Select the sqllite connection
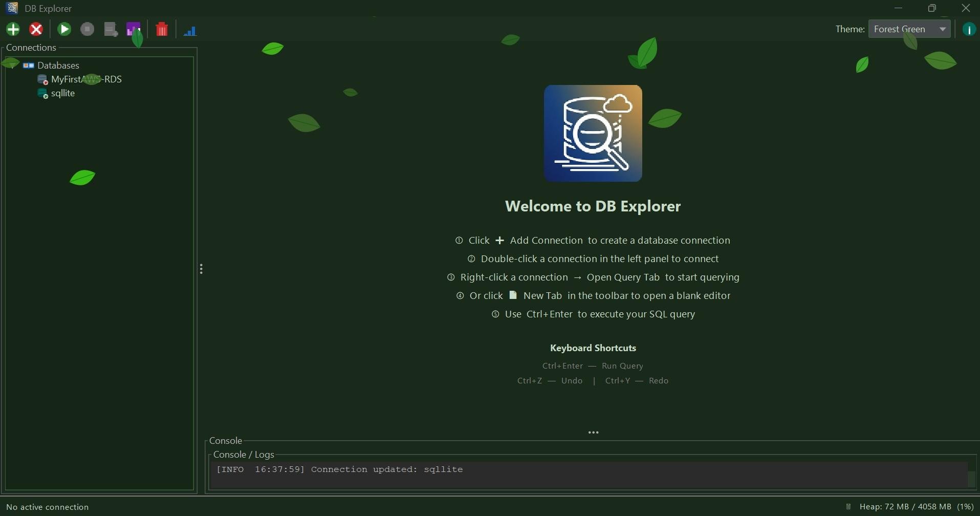The image size is (980, 516). 57,93
